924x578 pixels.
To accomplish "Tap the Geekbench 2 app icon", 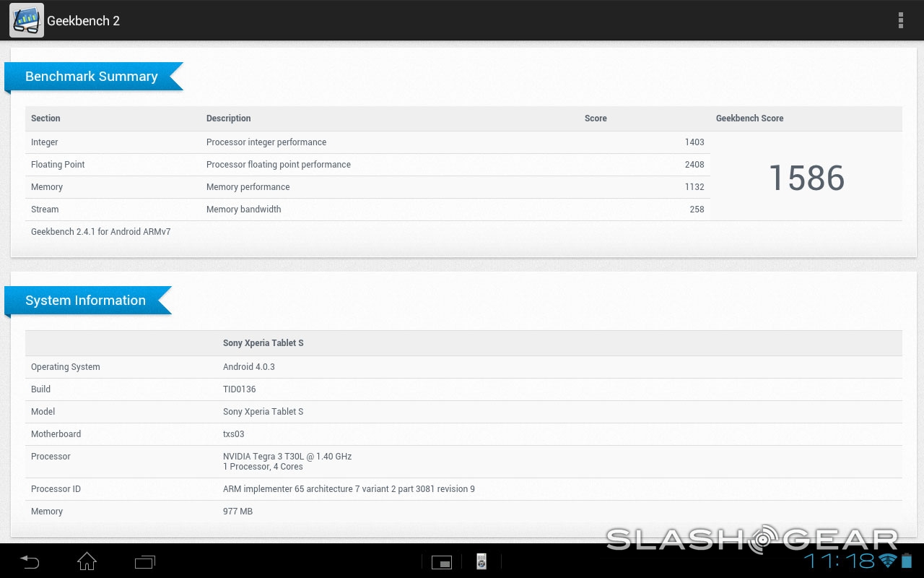I will click(26, 20).
